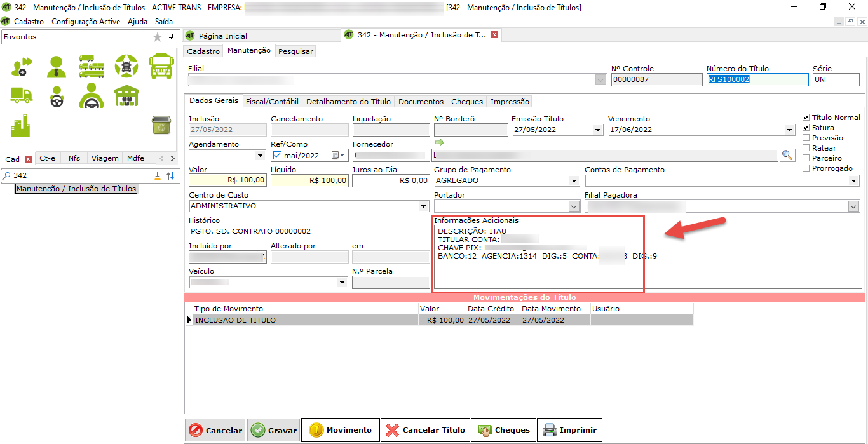Select the INCLUSAO DE TITULO movement row
Viewport: 868px width, 444px height.
[305, 320]
